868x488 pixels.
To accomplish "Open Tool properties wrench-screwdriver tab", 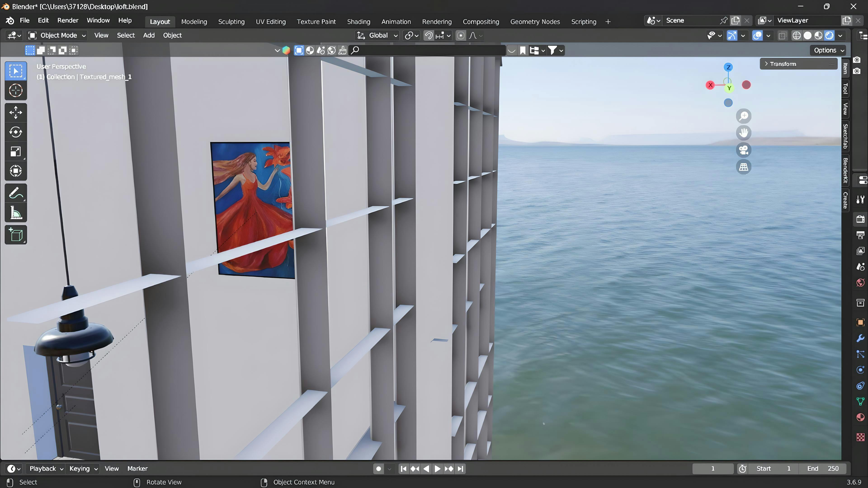I will pos(860,199).
